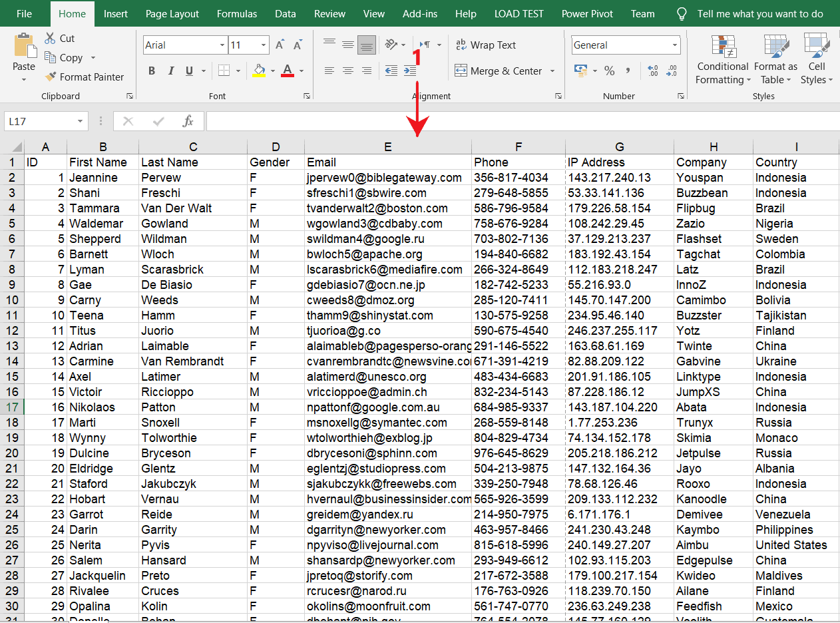
Task: Switch to the Insert tab
Action: pyautogui.click(x=116, y=13)
